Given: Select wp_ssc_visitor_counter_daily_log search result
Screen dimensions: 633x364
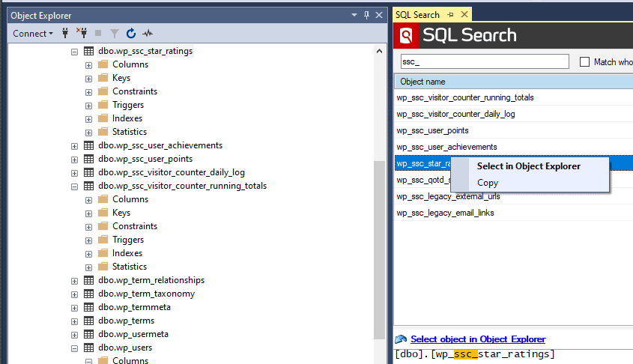Looking at the screenshot, I should click(455, 114).
